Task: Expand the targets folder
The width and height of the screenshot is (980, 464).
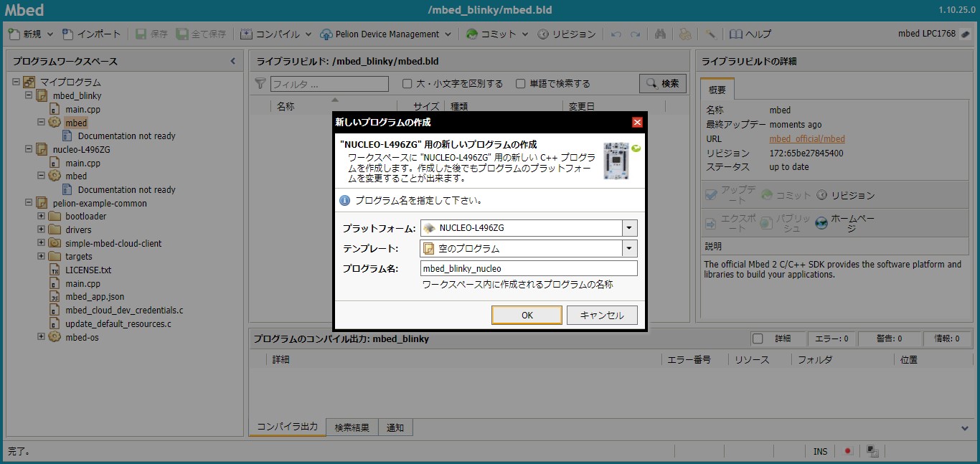Action: coord(42,256)
